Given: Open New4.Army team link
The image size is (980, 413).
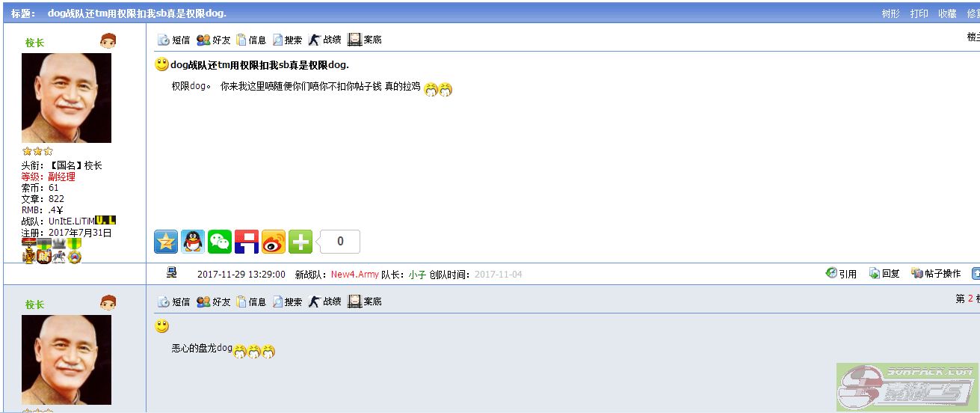Looking at the screenshot, I should tap(355, 275).
